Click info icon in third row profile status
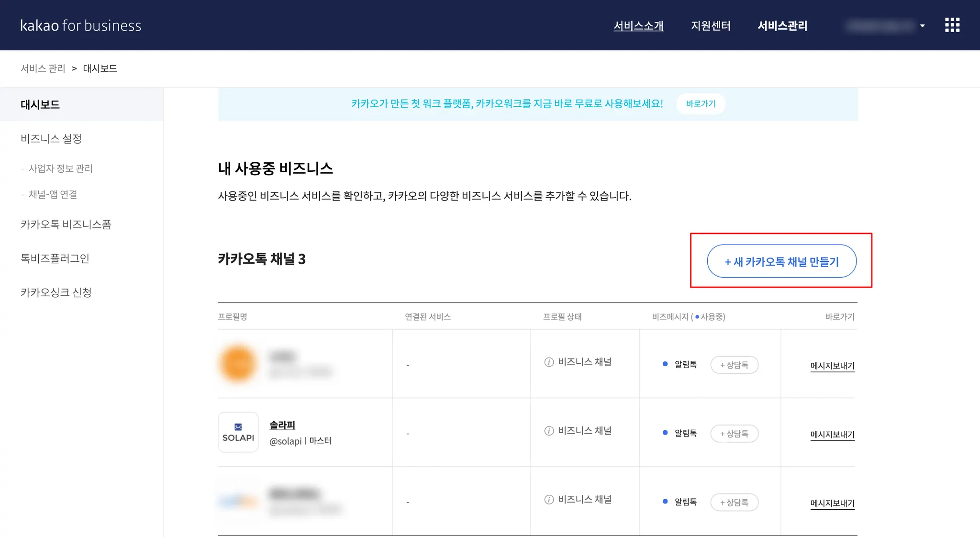Image resolution: width=980 pixels, height=537 pixels. tap(549, 500)
